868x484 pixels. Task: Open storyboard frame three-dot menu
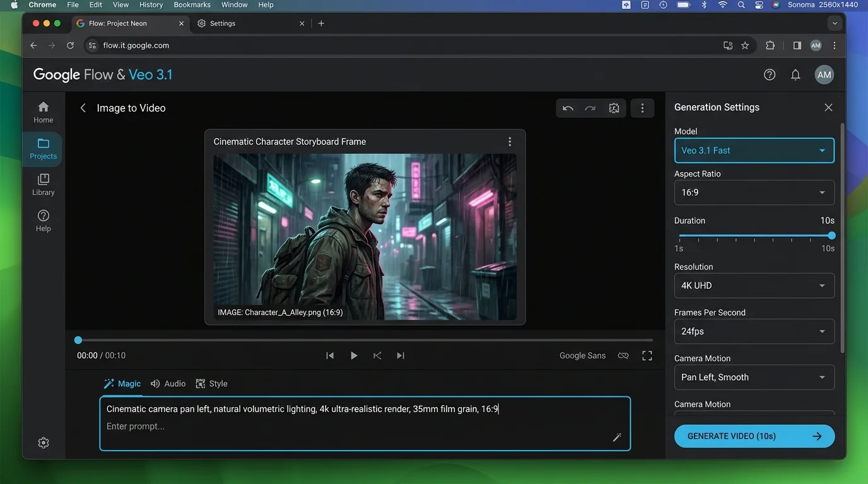pyautogui.click(x=510, y=142)
